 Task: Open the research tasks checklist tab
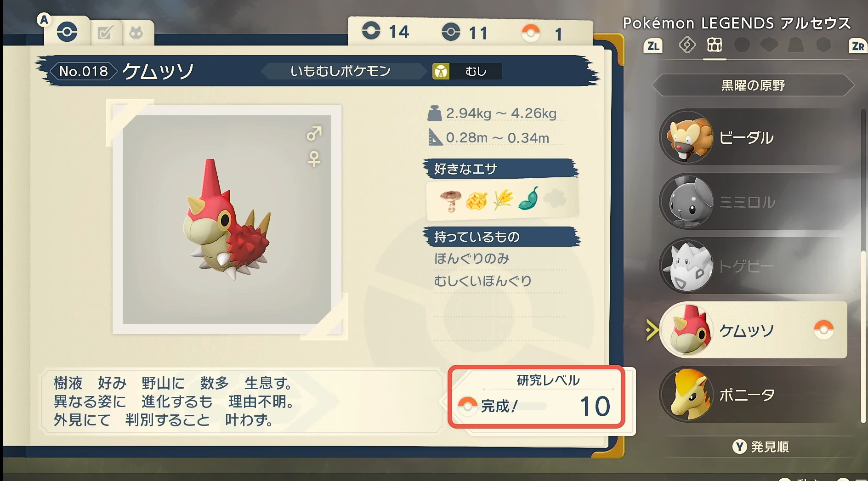click(105, 33)
